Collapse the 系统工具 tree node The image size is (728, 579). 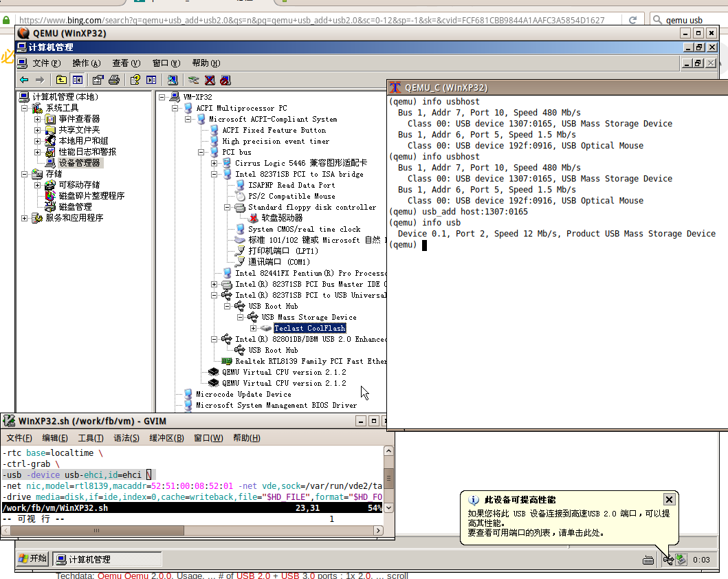coord(24,108)
